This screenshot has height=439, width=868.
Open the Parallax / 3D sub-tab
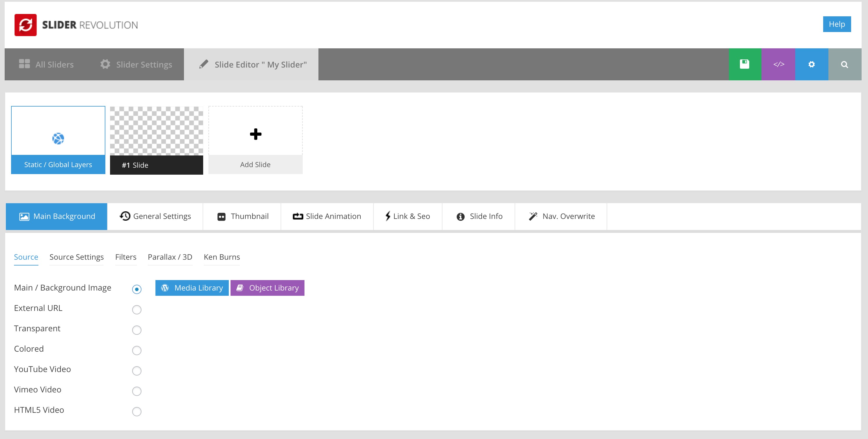tap(170, 257)
